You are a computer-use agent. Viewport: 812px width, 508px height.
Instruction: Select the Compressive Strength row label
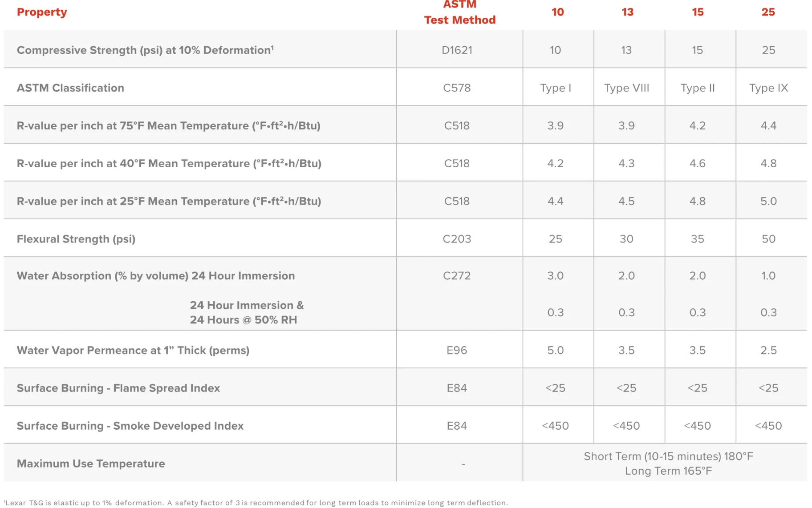(x=145, y=50)
